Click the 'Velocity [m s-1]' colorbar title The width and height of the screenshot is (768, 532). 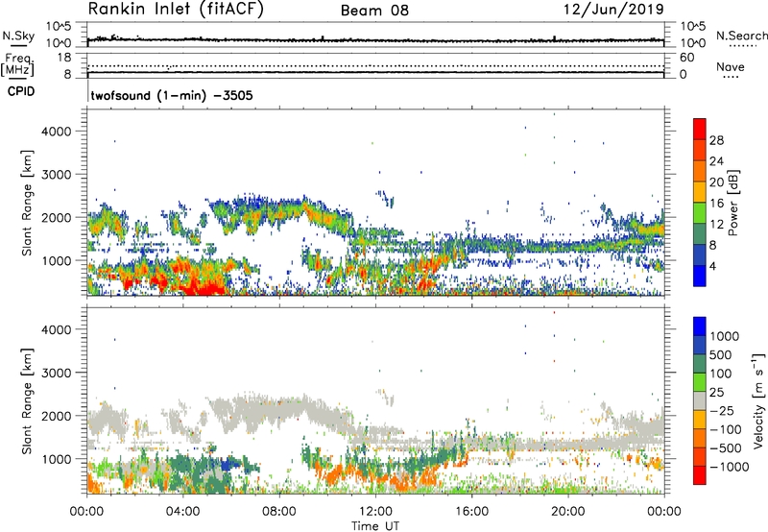tap(758, 400)
